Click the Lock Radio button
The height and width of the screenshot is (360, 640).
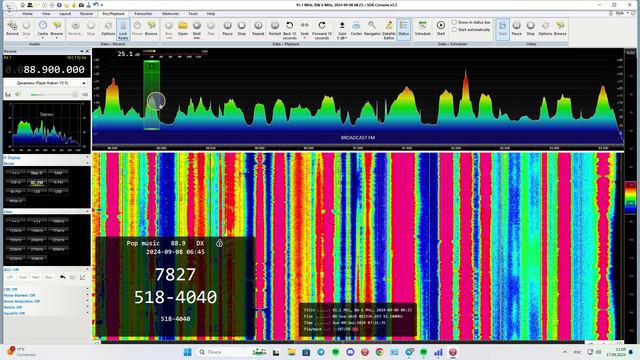coord(123,29)
